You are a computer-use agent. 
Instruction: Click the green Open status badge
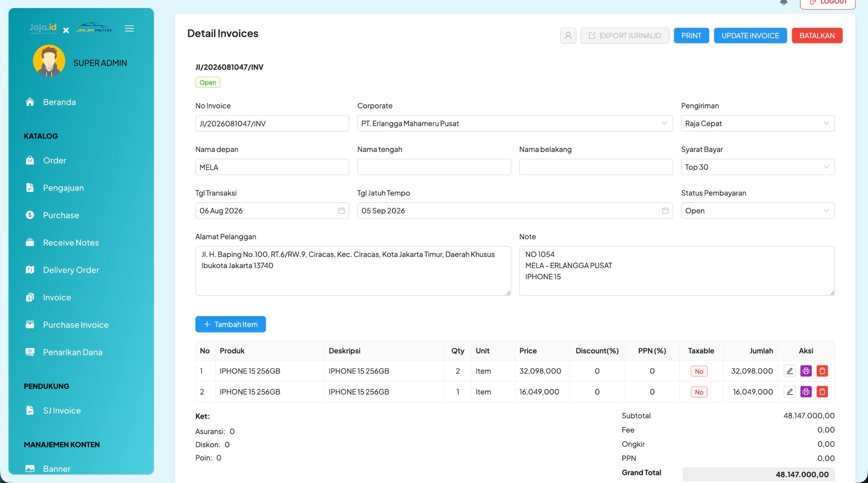click(208, 82)
